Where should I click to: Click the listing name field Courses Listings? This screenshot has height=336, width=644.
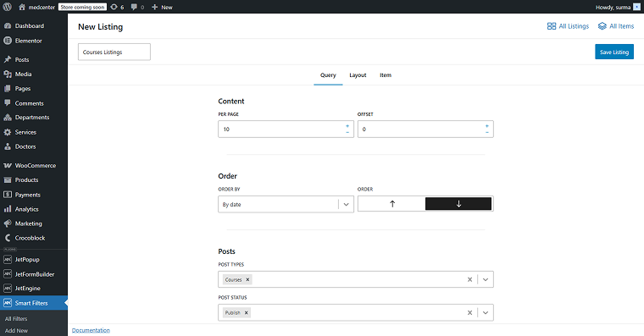pos(114,52)
